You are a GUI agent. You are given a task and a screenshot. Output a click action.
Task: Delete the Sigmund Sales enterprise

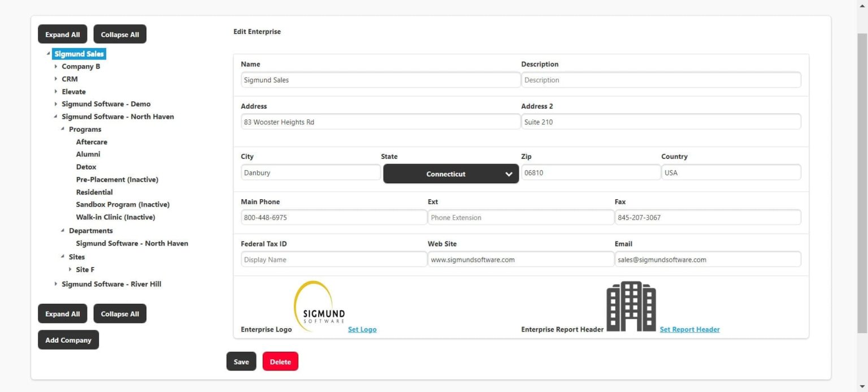point(280,361)
